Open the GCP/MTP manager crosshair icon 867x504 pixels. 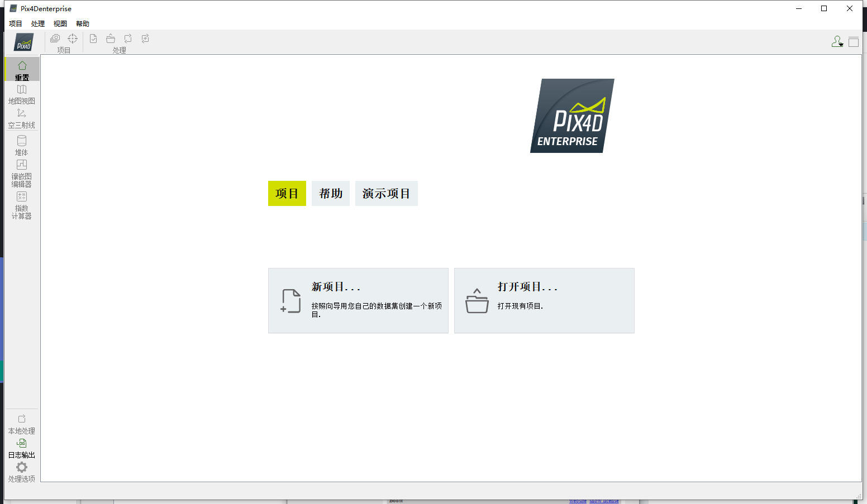[73, 39]
